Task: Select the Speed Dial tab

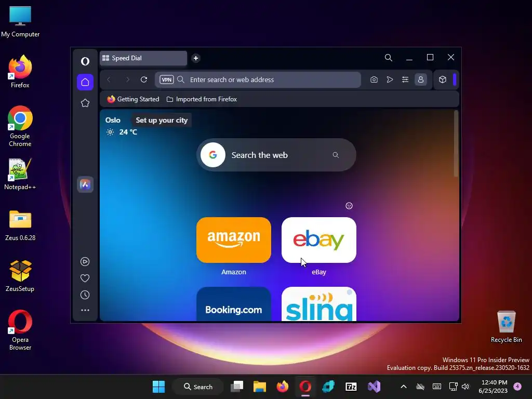Action: (143, 58)
